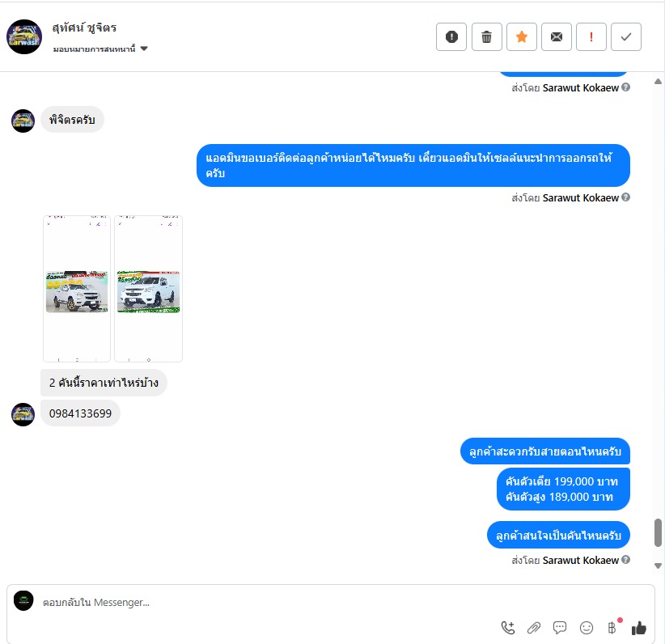
Task: Click the scrollbar down arrow
Action: click(x=658, y=566)
